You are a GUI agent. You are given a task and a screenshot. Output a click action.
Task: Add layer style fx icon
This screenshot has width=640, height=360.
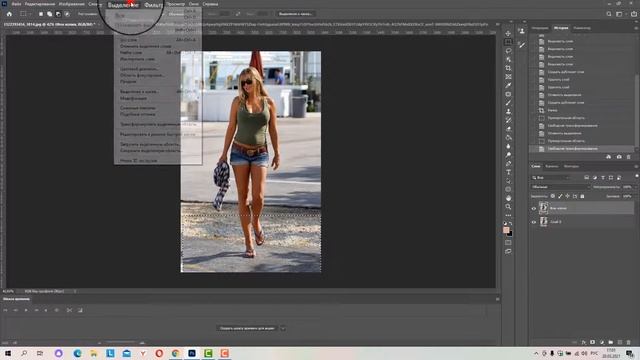click(584, 342)
